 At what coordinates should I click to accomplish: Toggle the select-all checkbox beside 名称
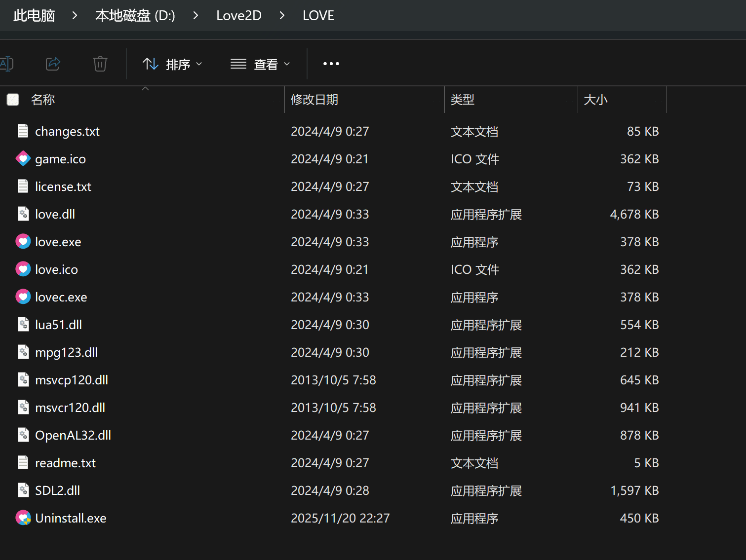click(x=13, y=100)
